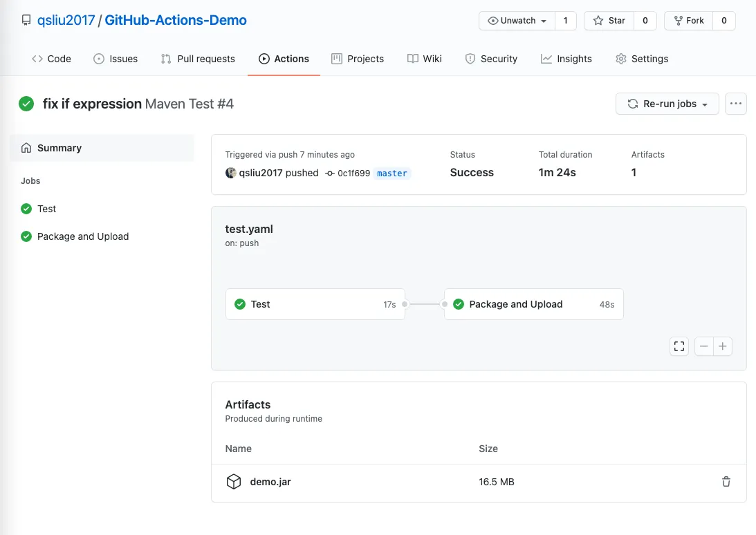Open commit 0c1f699 link
The height and width of the screenshot is (535, 756).
coord(353,173)
